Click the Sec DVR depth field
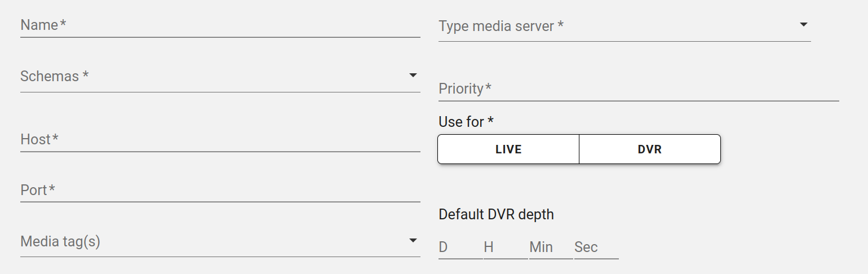The width and height of the screenshot is (868, 274). coord(596,248)
